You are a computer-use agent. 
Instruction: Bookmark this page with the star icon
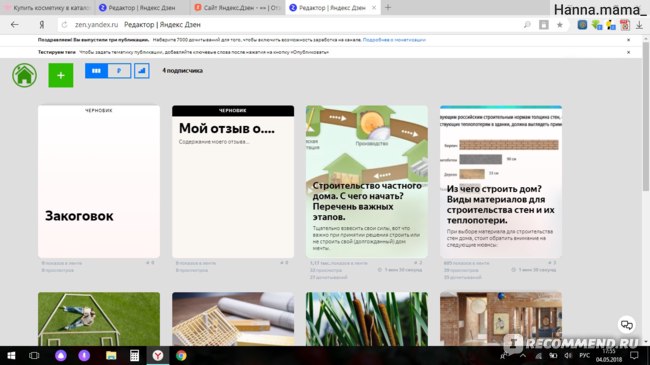[x=560, y=25]
